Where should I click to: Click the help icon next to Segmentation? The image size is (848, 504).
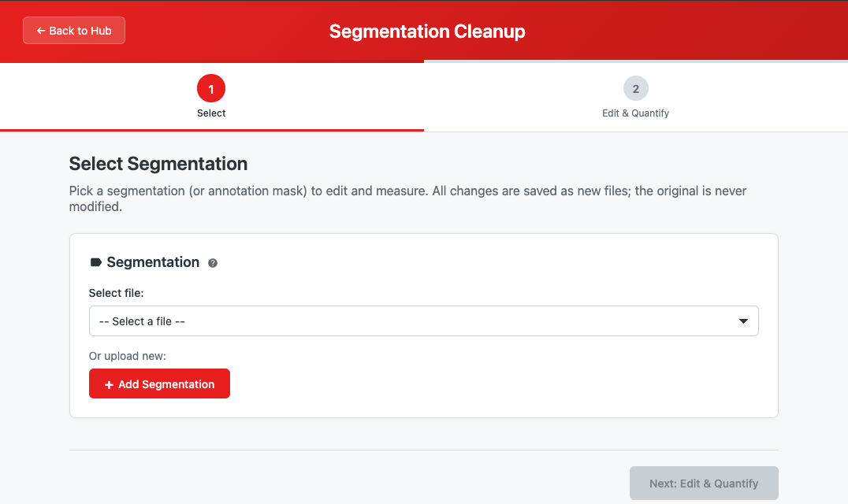(213, 263)
